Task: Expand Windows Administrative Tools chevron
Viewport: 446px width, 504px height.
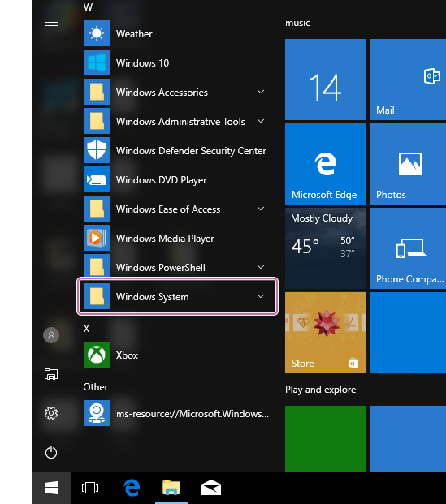Action: pos(261,121)
